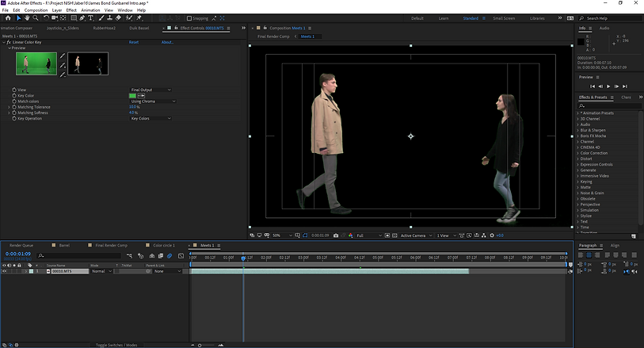Select the Unified Camera tool
The width and height of the screenshot is (644, 348).
55,18
